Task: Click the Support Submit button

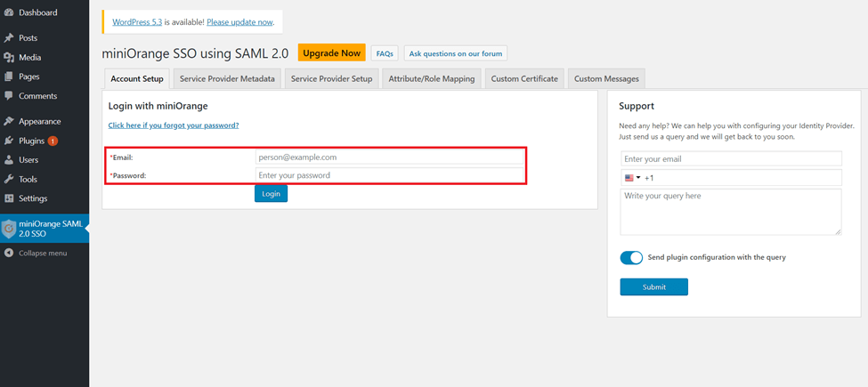Action: (x=653, y=287)
